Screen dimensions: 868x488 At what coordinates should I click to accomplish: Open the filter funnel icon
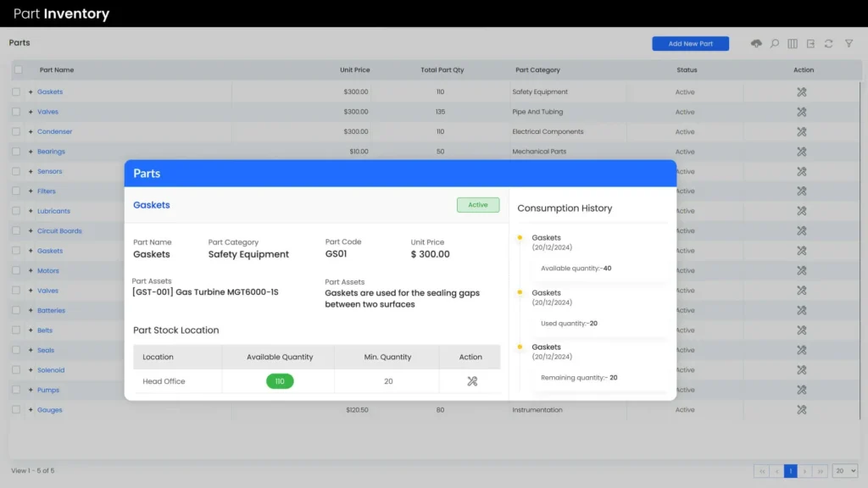point(849,44)
